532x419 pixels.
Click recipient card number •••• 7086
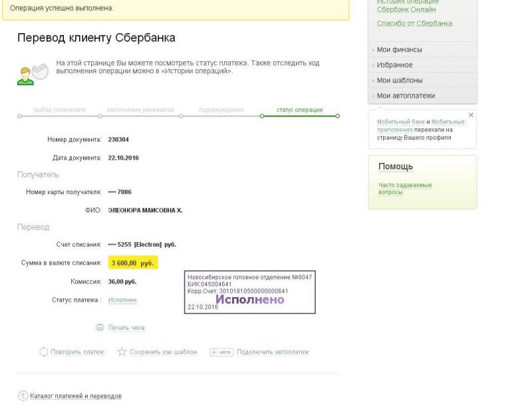120,192
